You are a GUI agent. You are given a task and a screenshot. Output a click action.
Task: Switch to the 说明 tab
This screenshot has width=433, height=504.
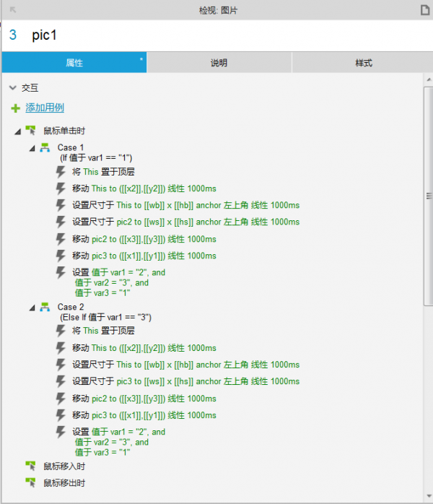219,63
